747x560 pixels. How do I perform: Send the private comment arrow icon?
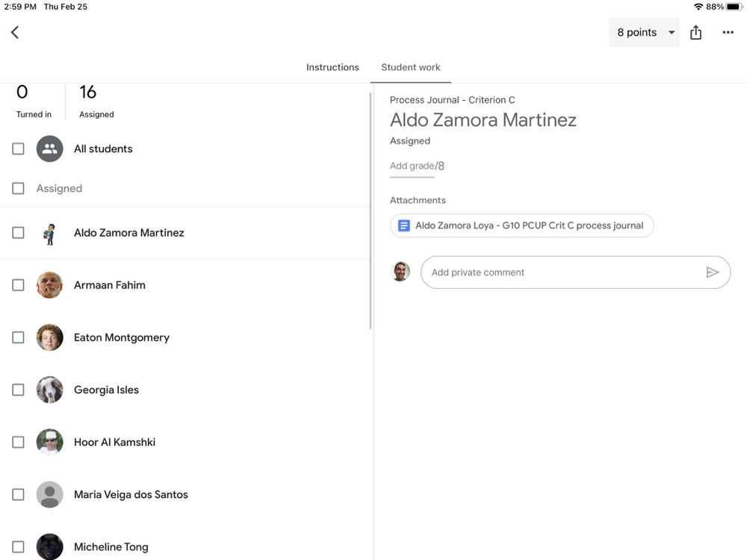click(712, 273)
